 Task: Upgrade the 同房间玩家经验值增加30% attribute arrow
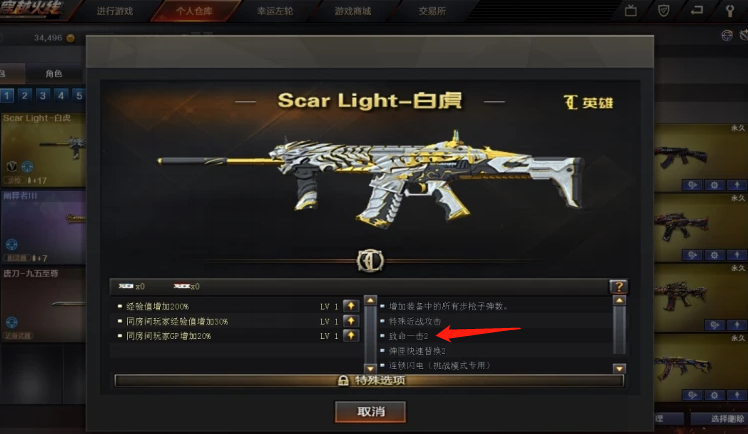351,321
